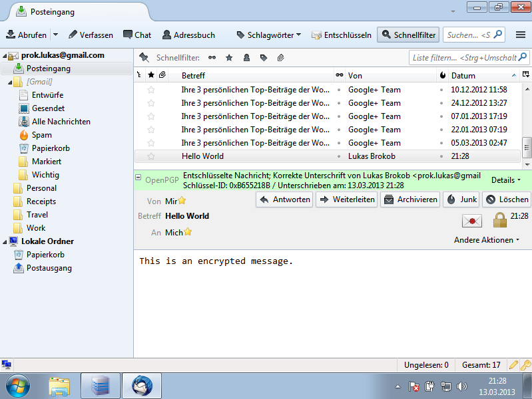Sort by the star column header
This screenshot has width=532, height=399.
pyautogui.click(x=151, y=75)
